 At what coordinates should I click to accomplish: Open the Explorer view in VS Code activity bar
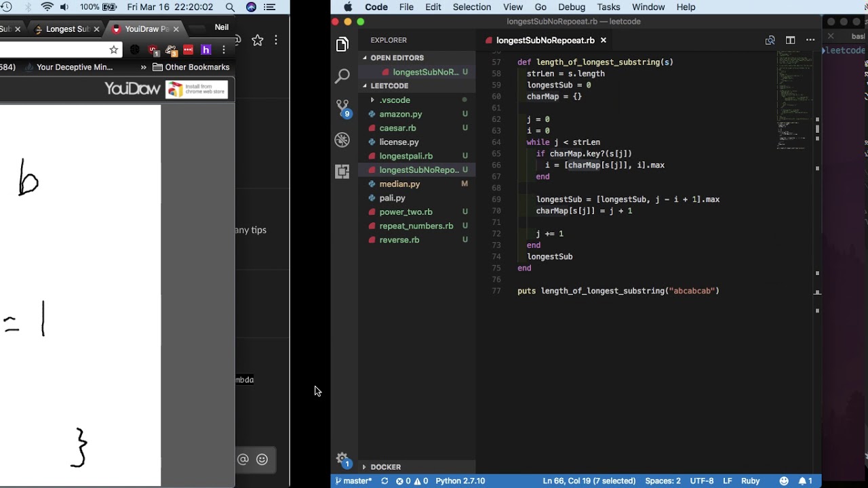[342, 45]
